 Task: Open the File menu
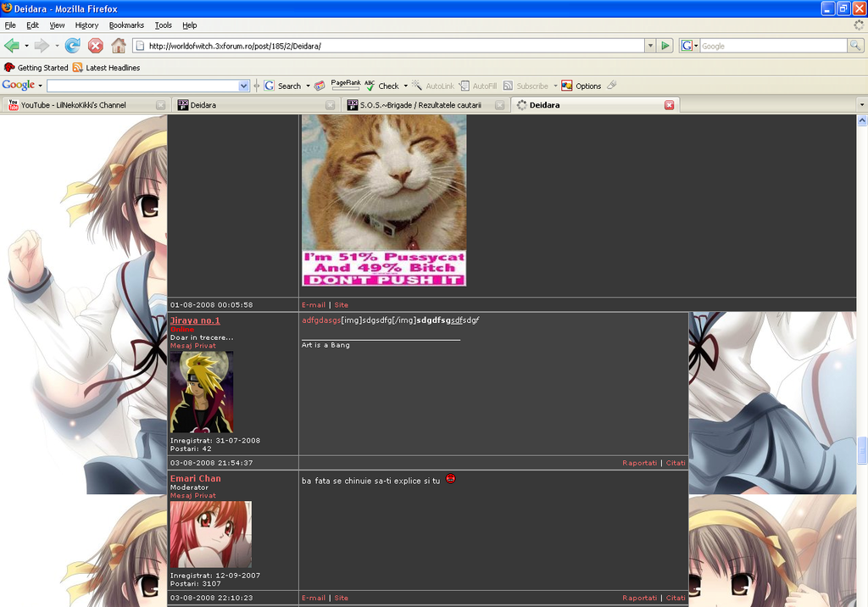10,25
